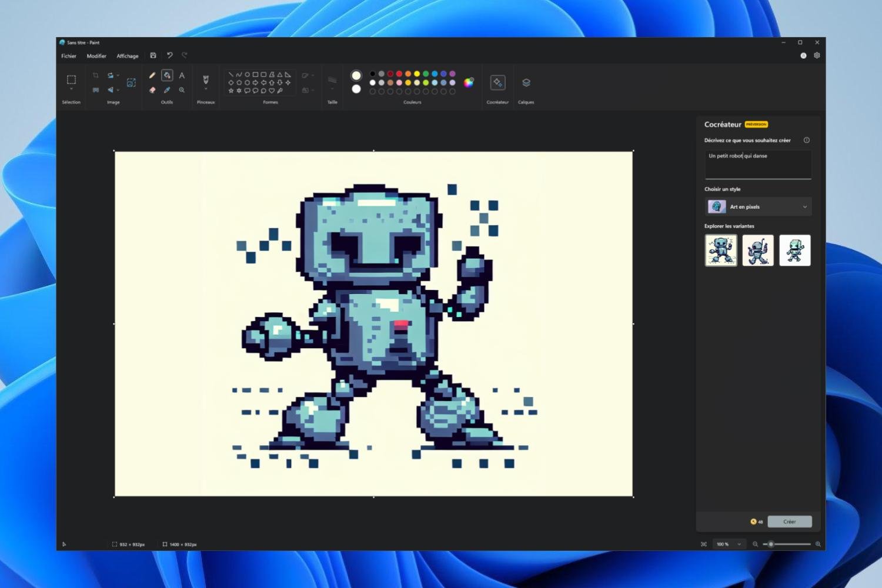The width and height of the screenshot is (882, 588).
Task: Click the Créer button
Action: (790, 522)
